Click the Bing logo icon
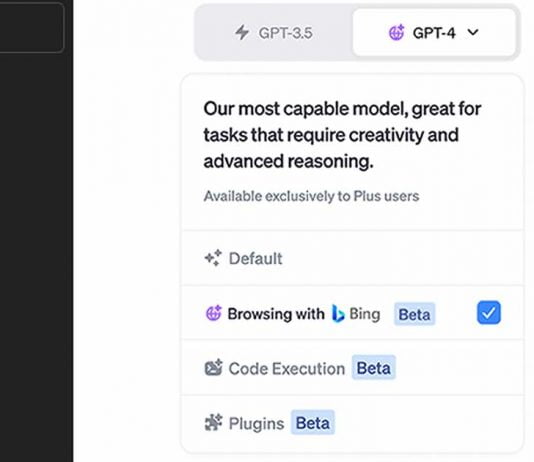534x462 pixels. 338,313
